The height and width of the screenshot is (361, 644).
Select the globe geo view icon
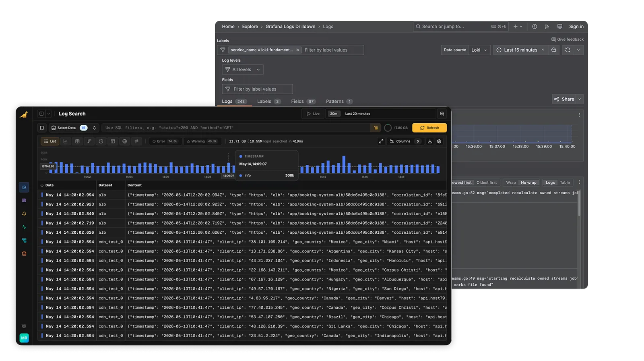point(125,141)
